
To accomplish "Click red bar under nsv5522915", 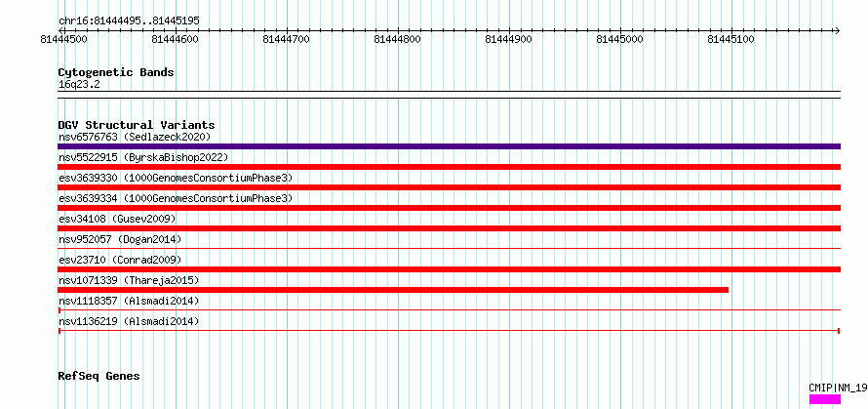I will 449,167.
